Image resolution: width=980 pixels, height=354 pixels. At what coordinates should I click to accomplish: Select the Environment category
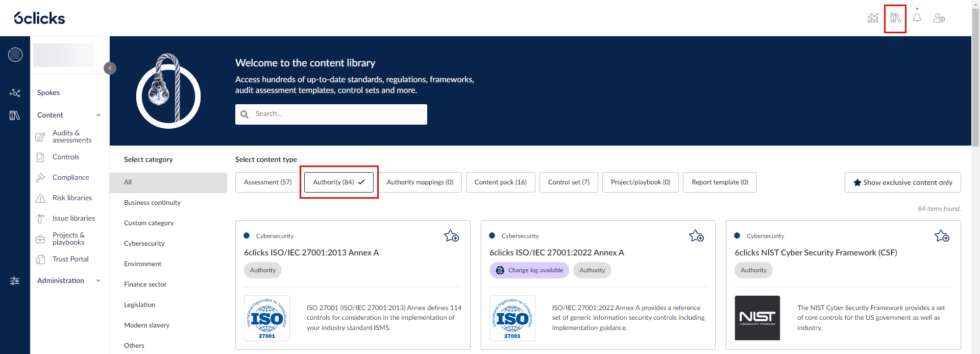[142, 264]
